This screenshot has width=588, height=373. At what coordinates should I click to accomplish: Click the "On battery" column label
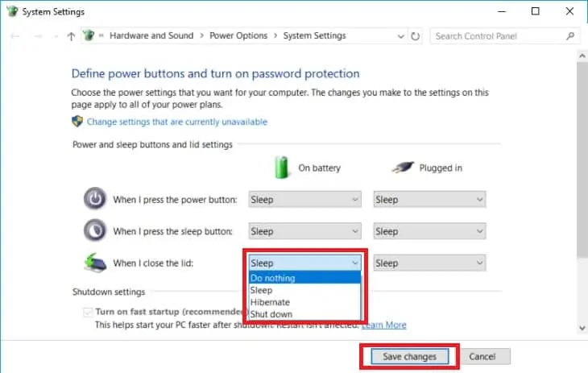(x=319, y=168)
